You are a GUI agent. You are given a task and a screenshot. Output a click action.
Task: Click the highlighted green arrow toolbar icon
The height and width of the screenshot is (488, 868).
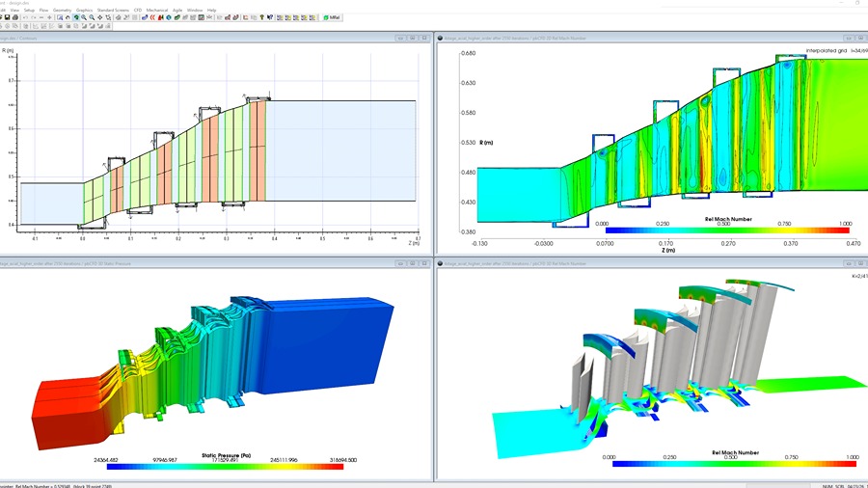click(x=76, y=17)
